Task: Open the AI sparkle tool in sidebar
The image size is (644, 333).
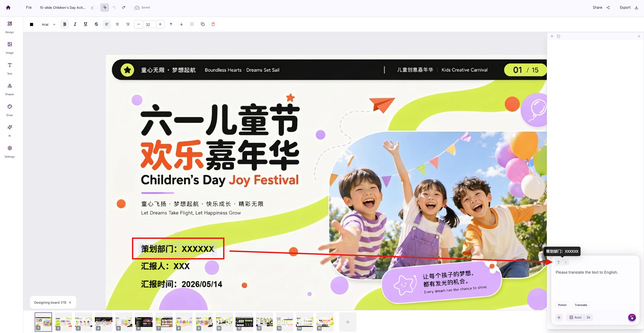Action: [x=9, y=131]
